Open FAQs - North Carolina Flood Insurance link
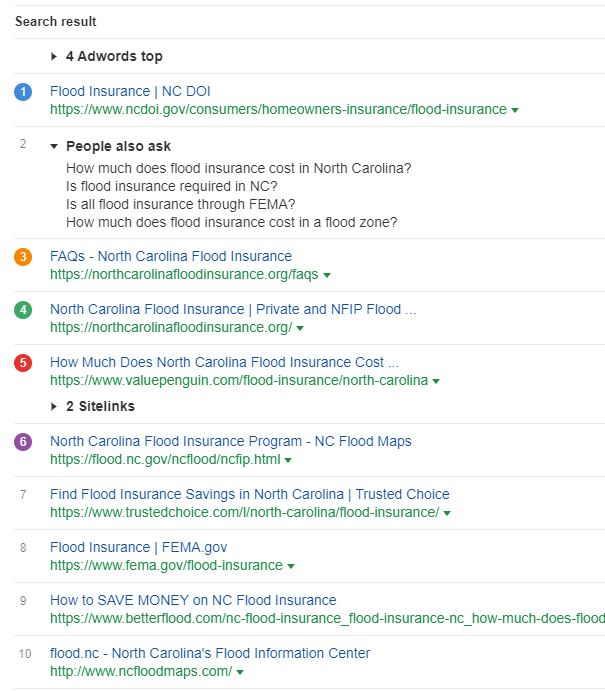This screenshot has height=691, width=605. pos(171,256)
